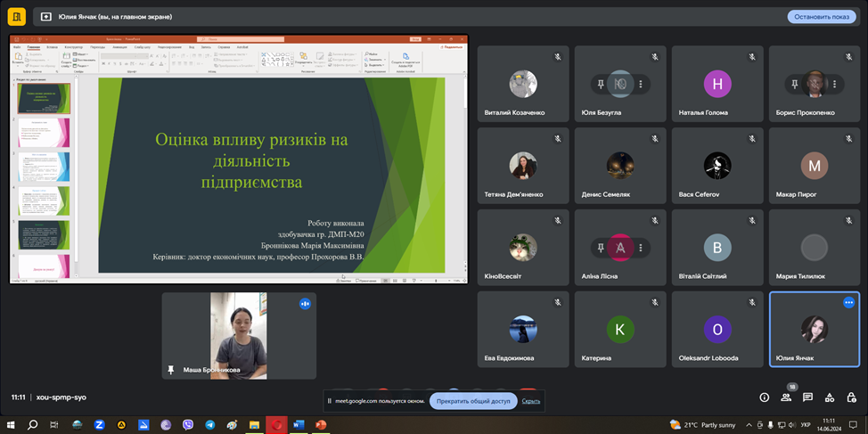This screenshot has width=868, height=434.
Task: Open Shape Effects (Эффекты фигуры) dropdown
Action: [343, 65]
